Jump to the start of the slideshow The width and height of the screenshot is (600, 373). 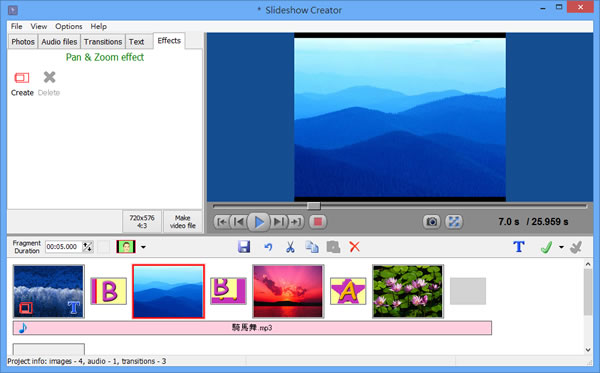point(222,222)
